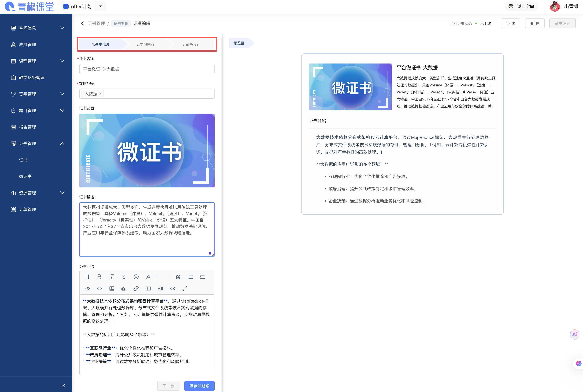583x392 pixels.
Task: Open 订单管理 in the sidebar
Action: click(x=27, y=209)
